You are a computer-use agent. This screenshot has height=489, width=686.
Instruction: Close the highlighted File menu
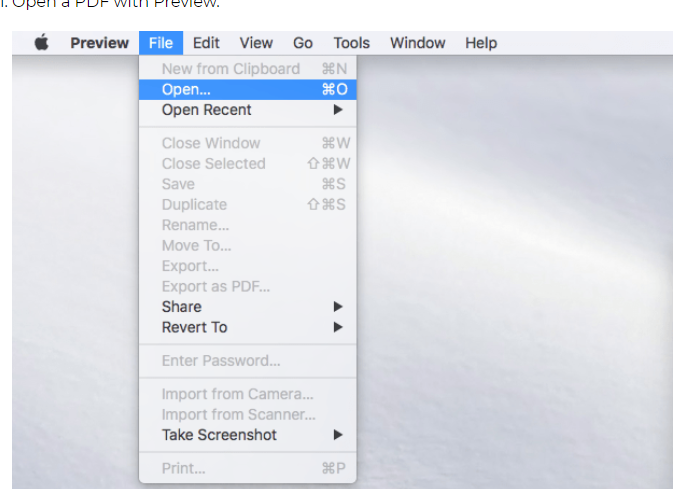pyautogui.click(x=161, y=43)
